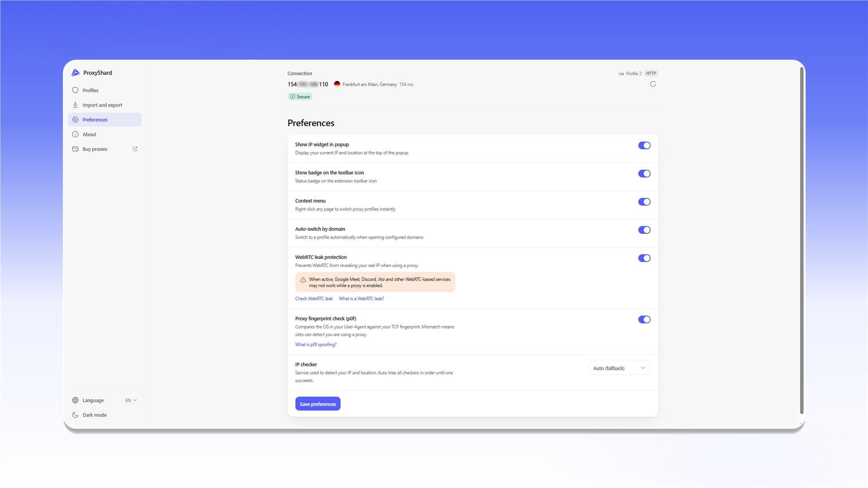Toggle Show badge on the toolbar icon
The width and height of the screenshot is (868, 488).
tap(644, 174)
